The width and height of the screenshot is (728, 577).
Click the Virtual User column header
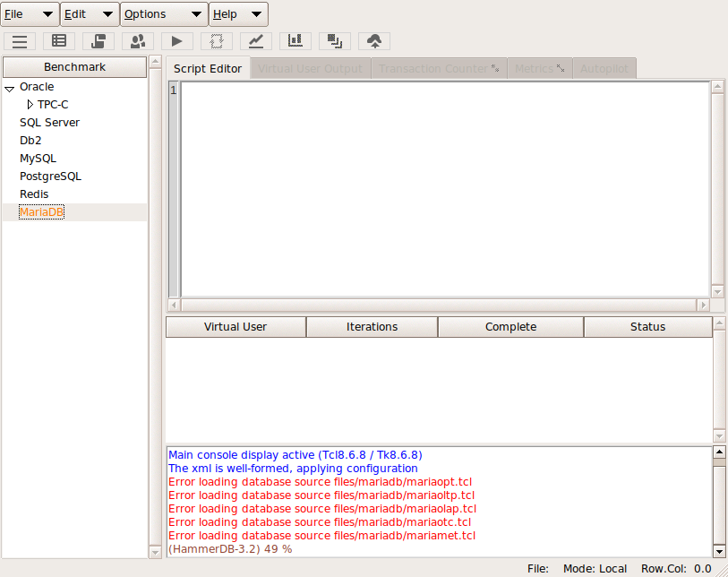click(x=236, y=327)
